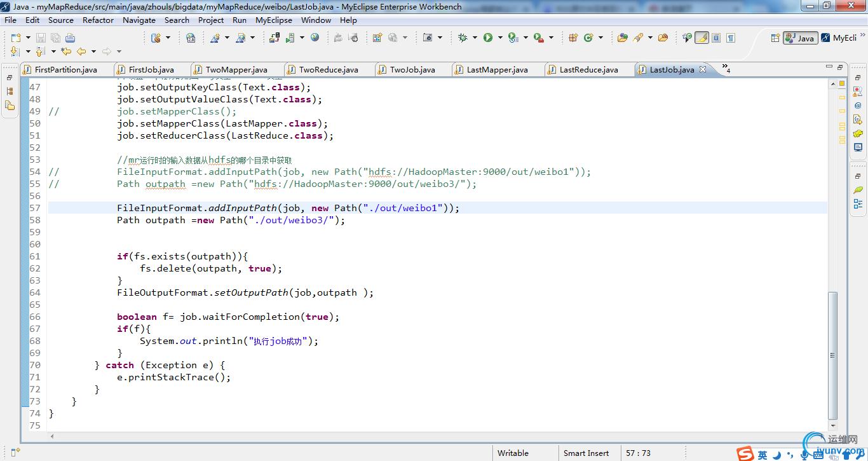The image size is (868, 461).
Task: Click the Sogou input method S icon
Action: click(745, 454)
